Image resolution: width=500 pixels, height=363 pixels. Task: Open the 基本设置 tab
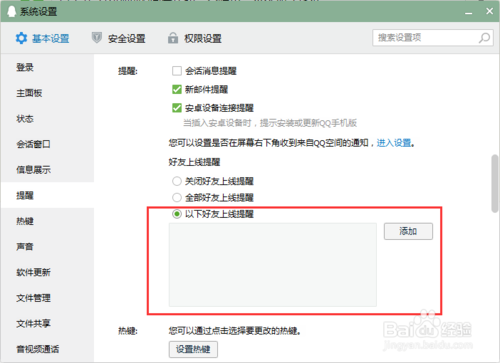point(42,38)
